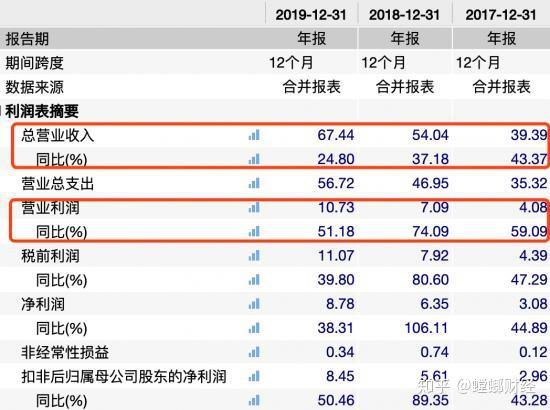Select net profit value 6.35

[x=434, y=304]
